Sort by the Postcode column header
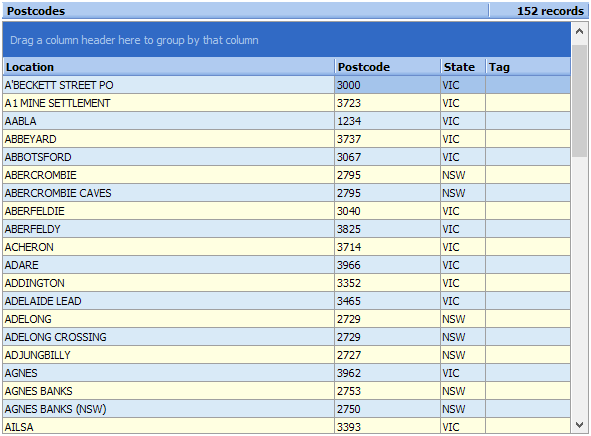This screenshot has width=591, height=436. coord(387,67)
